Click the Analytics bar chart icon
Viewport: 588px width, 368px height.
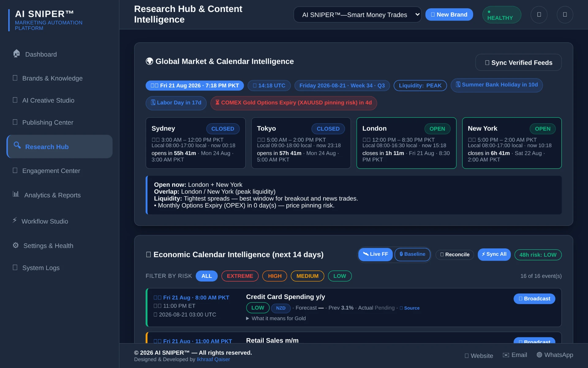(x=16, y=194)
